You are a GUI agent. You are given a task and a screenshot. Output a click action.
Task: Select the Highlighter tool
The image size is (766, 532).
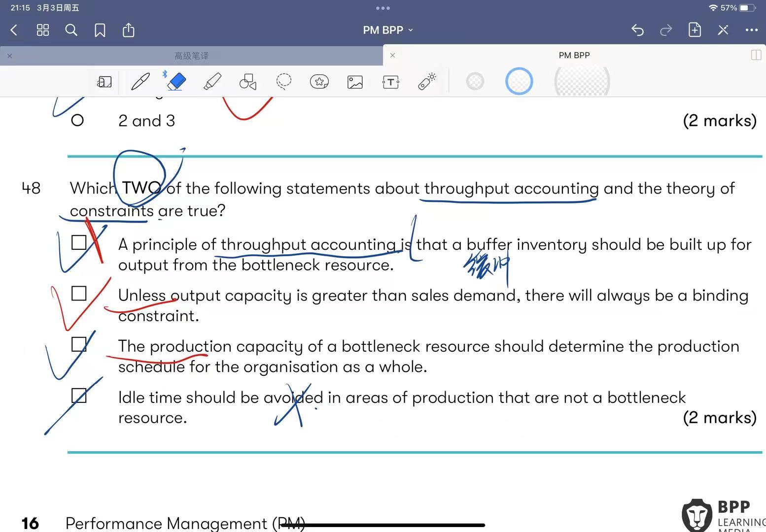[x=212, y=81]
